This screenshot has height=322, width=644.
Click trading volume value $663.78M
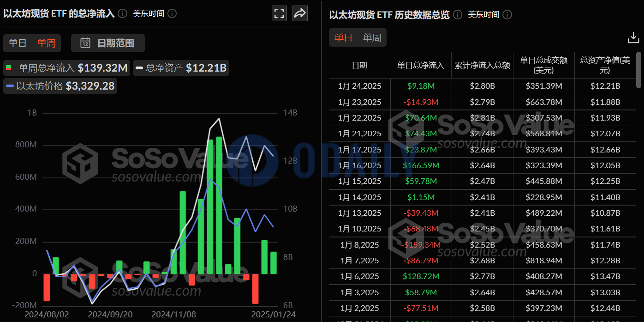click(x=544, y=102)
